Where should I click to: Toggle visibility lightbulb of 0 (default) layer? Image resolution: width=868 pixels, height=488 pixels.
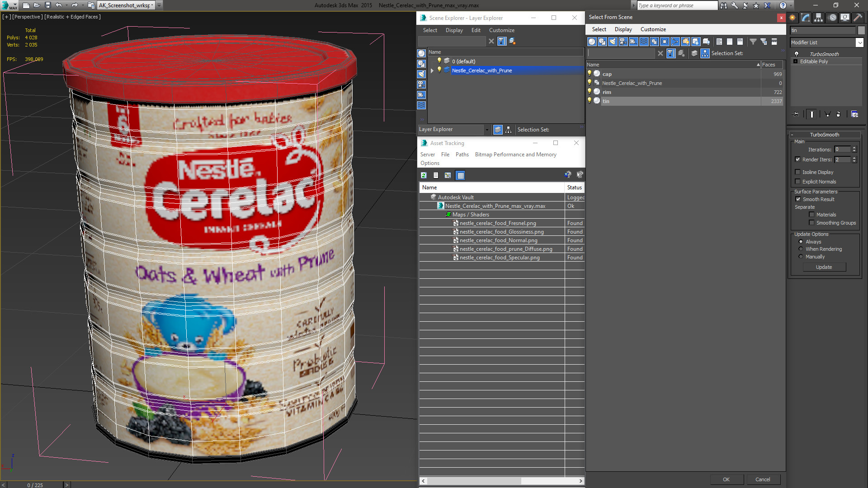point(439,61)
